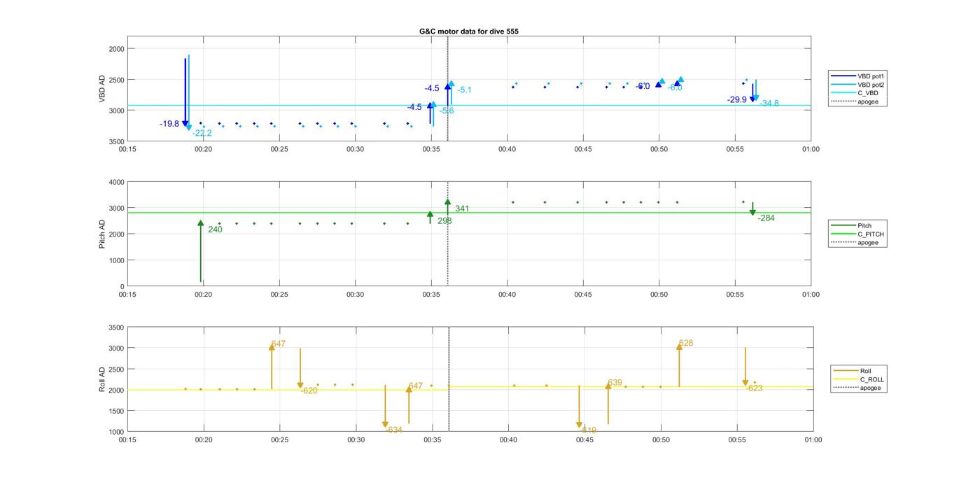The image size is (980, 485).
Task: Click the "Pitch AD" y-axis label
Action: (x=101, y=234)
